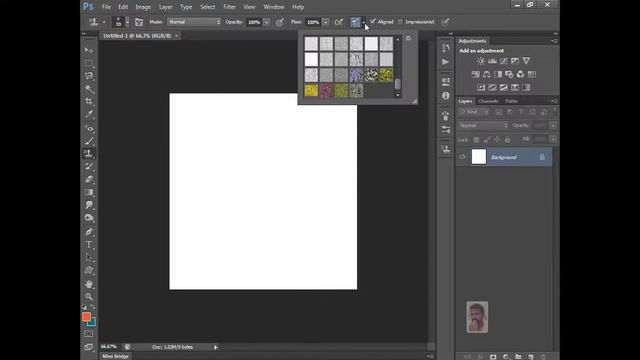Select the Stamp tool in toolbox
The image size is (640, 360).
[x=89, y=153]
